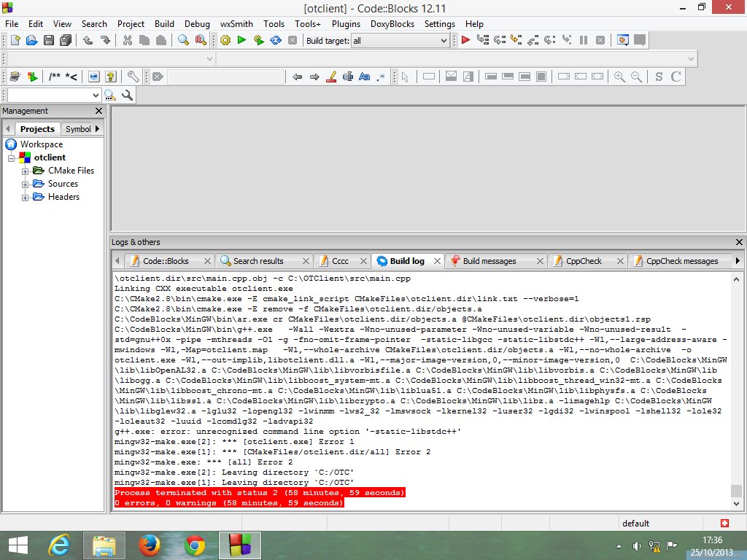The width and height of the screenshot is (747, 560).
Task: Start debugger with red arrow icon
Action: (x=466, y=41)
